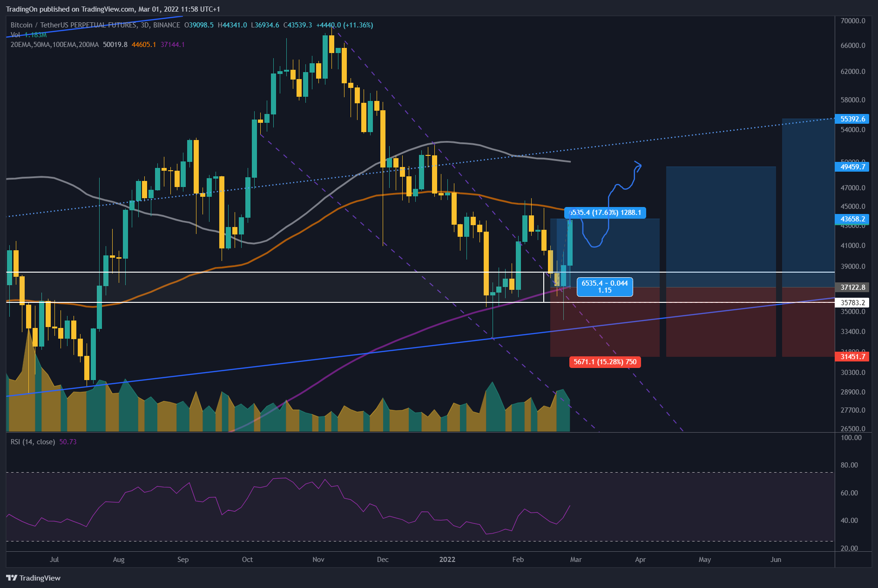Click the May label on the time axis
This screenshot has height=588, width=878.
[x=705, y=559]
